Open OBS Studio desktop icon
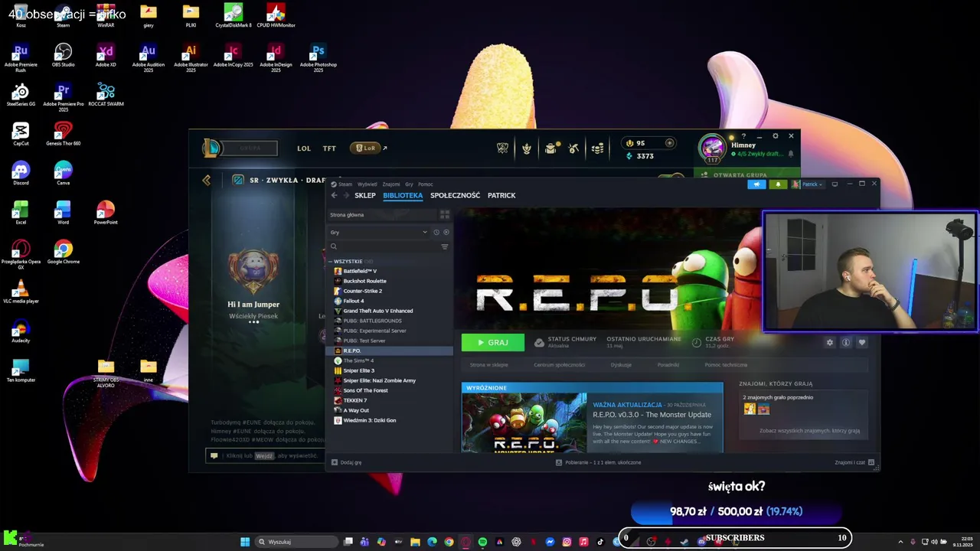The width and height of the screenshot is (980, 551). click(63, 54)
